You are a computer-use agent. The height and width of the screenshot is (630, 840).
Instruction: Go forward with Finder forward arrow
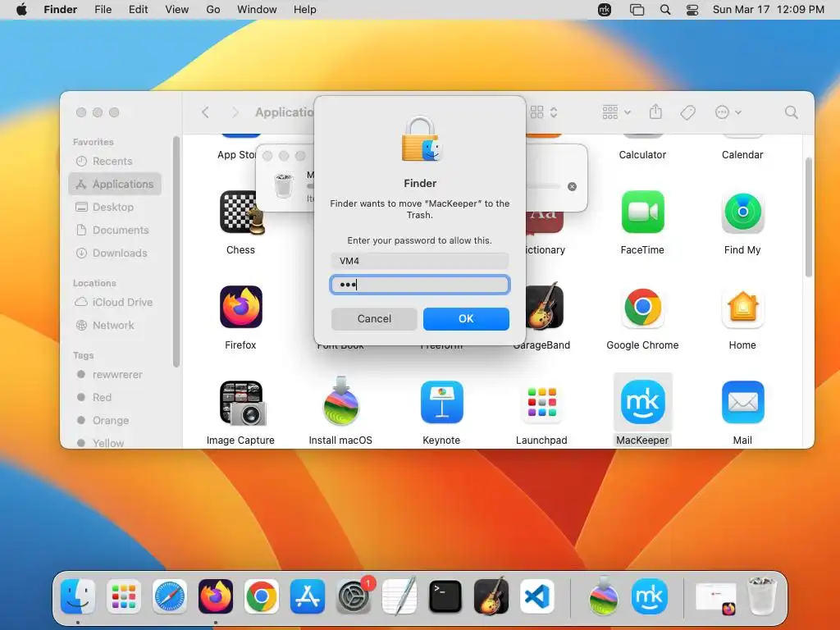tap(235, 112)
